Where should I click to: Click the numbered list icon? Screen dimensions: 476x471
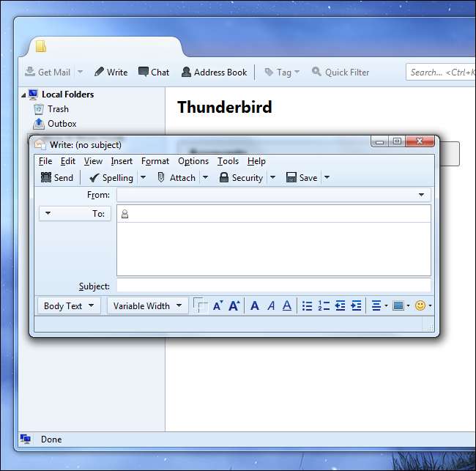(324, 305)
